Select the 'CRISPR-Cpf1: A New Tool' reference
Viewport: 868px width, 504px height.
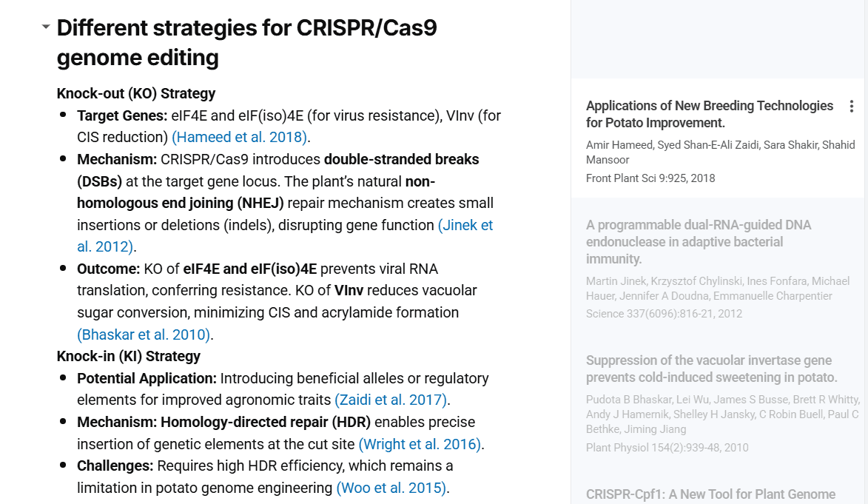coord(710,494)
